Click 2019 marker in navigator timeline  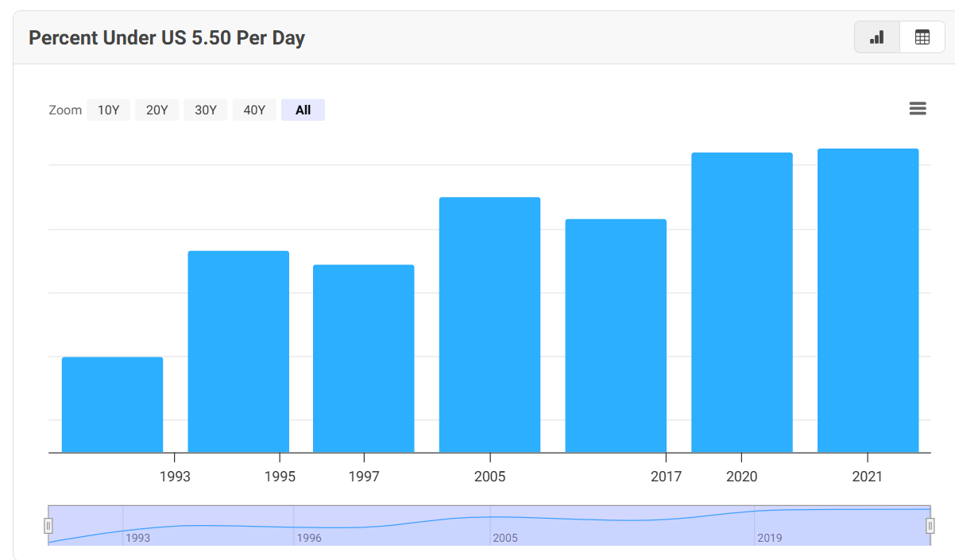click(x=769, y=538)
